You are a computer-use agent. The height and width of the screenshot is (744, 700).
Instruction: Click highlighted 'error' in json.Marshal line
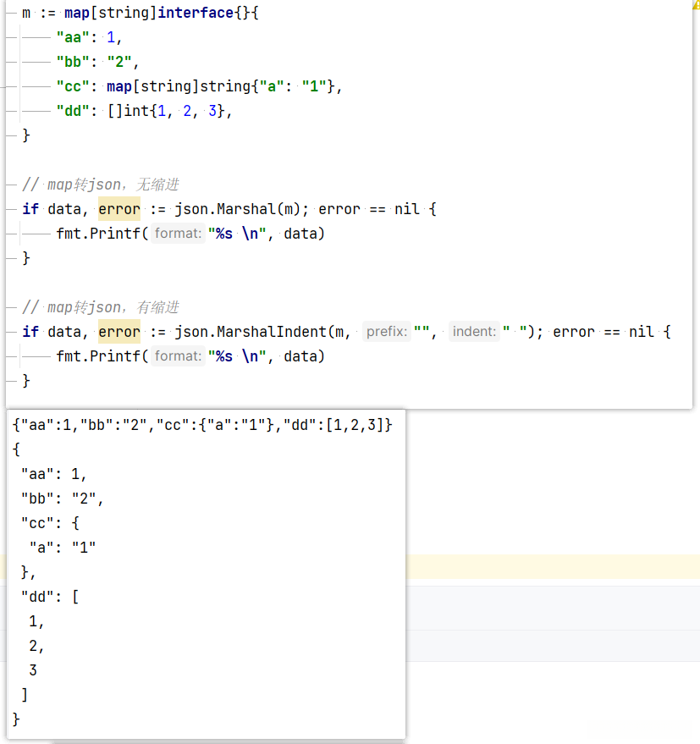pyautogui.click(x=119, y=209)
